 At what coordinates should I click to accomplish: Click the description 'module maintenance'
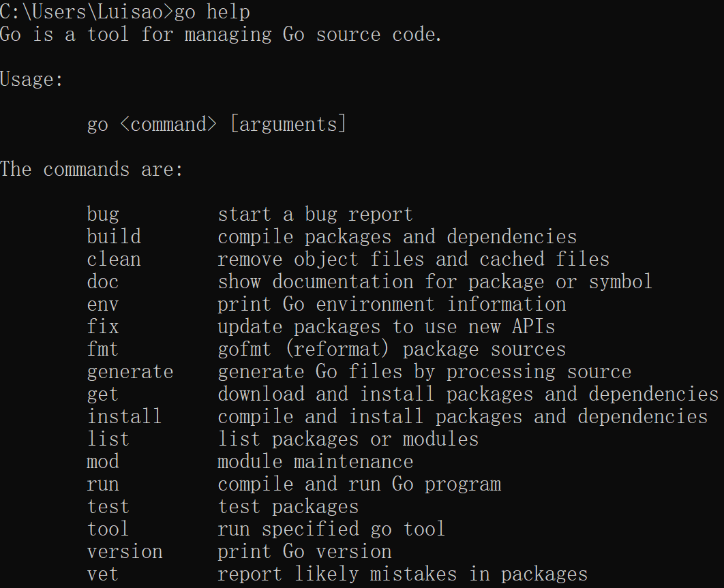(315, 462)
